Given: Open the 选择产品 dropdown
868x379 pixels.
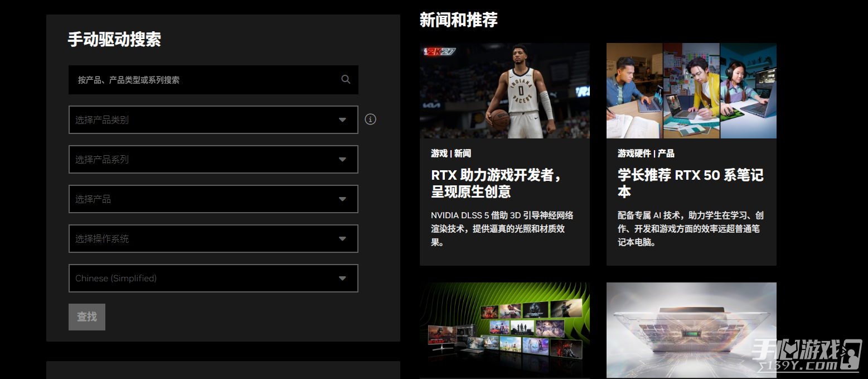Looking at the screenshot, I should click(214, 199).
